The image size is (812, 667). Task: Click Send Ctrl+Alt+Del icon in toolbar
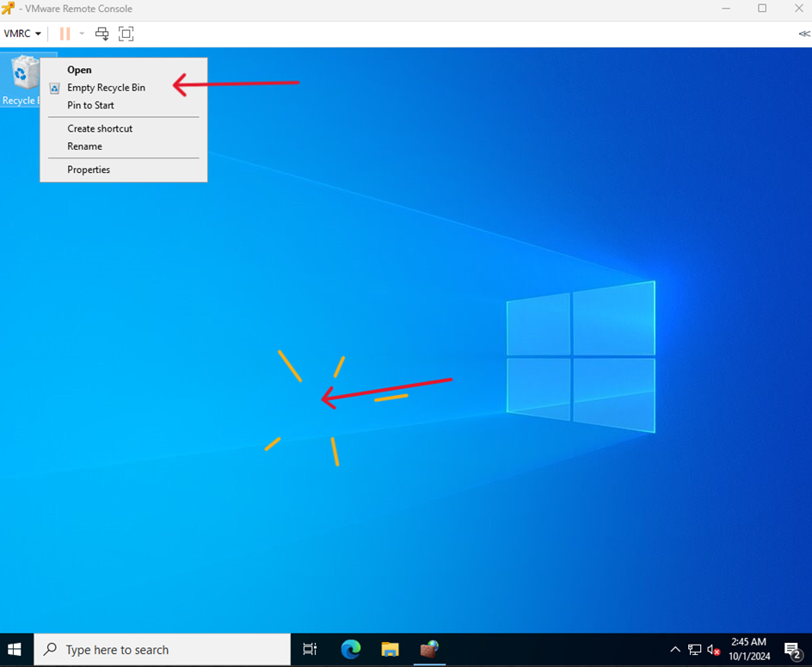101,34
